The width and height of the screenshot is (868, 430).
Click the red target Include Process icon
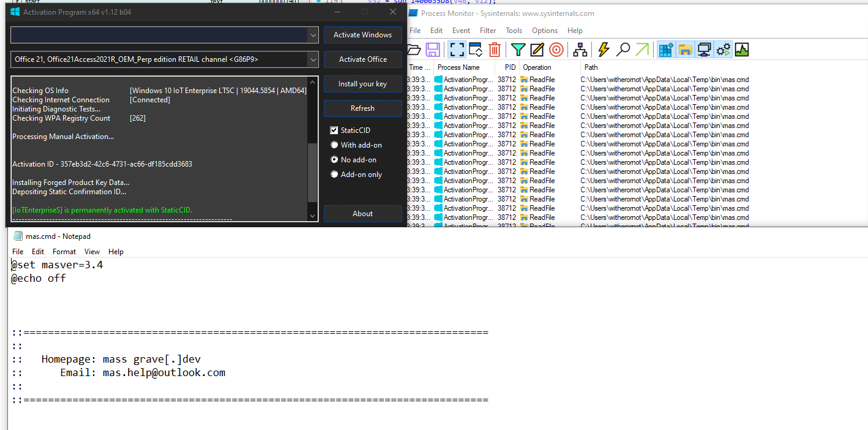[x=556, y=50]
